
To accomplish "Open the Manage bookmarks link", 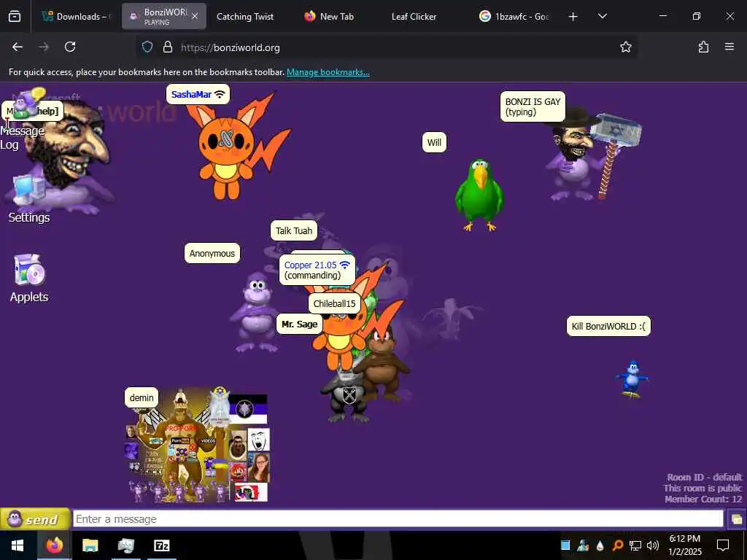I will click(x=328, y=72).
